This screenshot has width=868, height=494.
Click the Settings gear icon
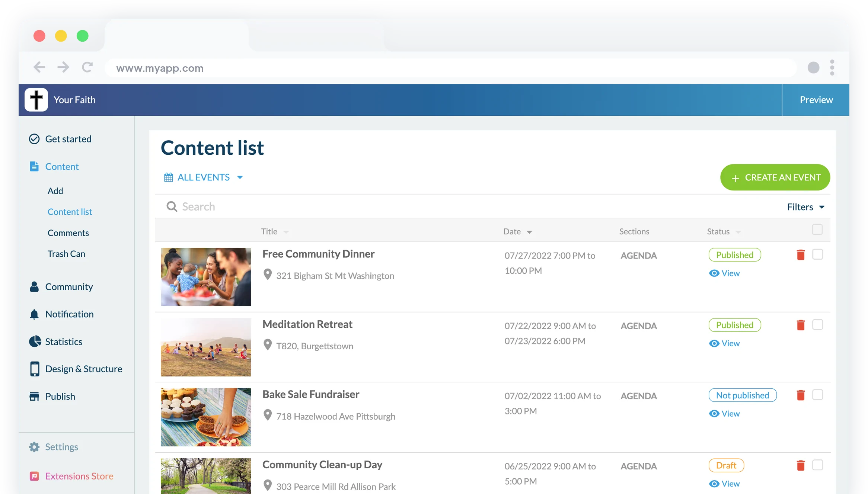34,447
